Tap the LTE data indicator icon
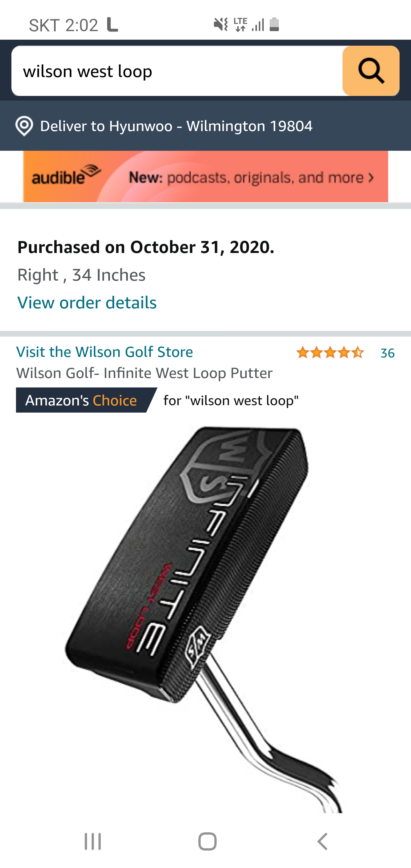Screen dimensions: 411x868 coord(240,25)
